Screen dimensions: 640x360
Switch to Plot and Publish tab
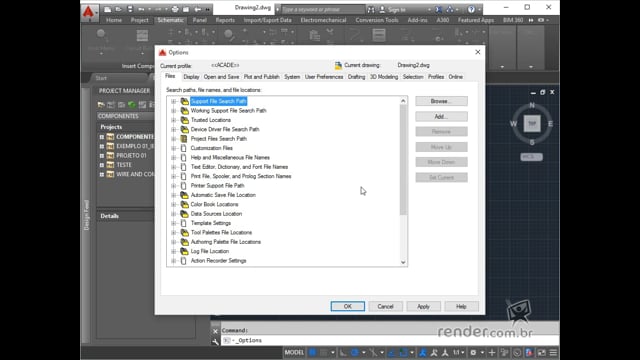pos(261,77)
